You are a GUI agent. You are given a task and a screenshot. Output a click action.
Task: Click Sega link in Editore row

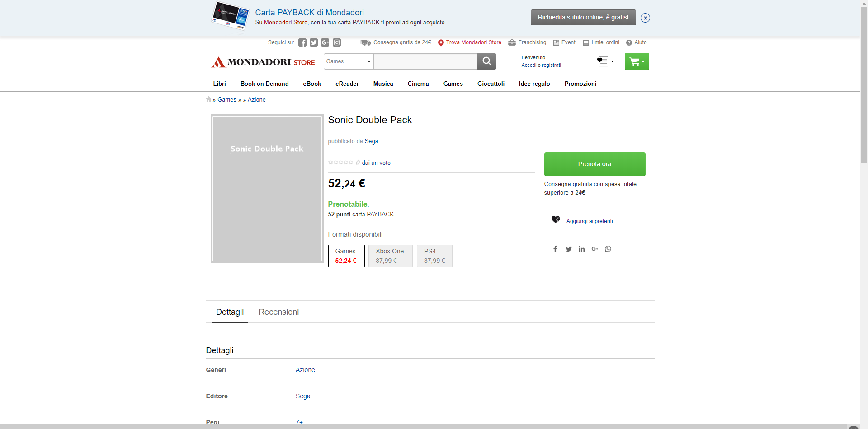coord(303,396)
